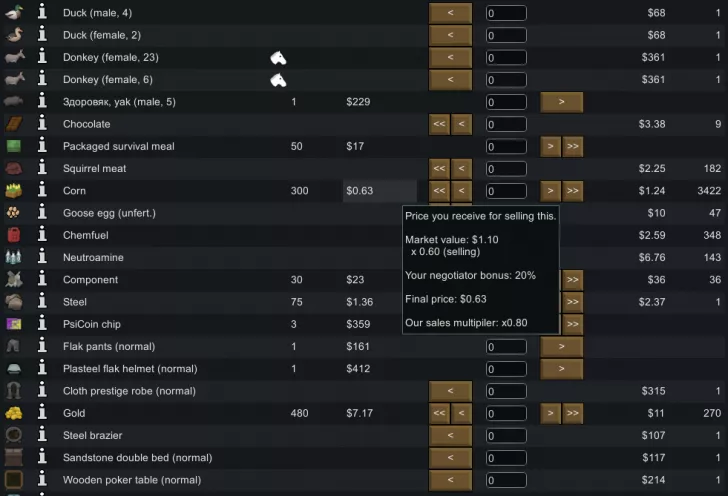Sell one Corn with single right arrow
This screenshot has height=496, width=728.
pos(551,191)
